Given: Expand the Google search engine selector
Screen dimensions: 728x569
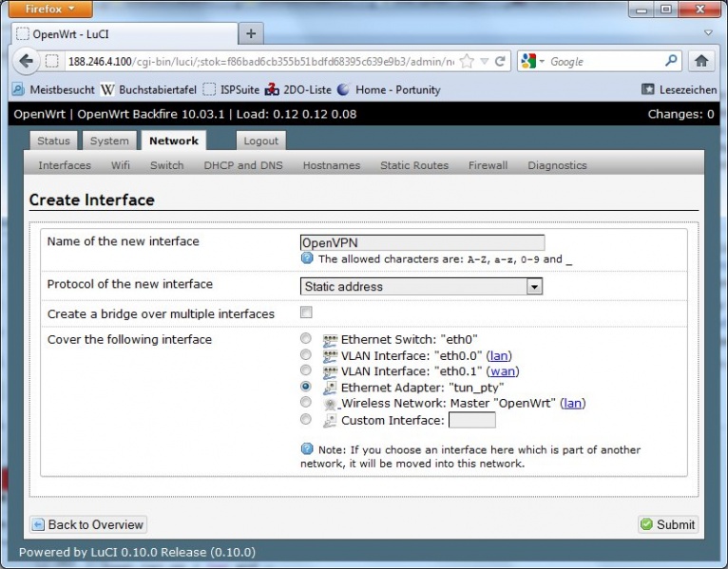Looking at the screenshot, I should [532, 61].
